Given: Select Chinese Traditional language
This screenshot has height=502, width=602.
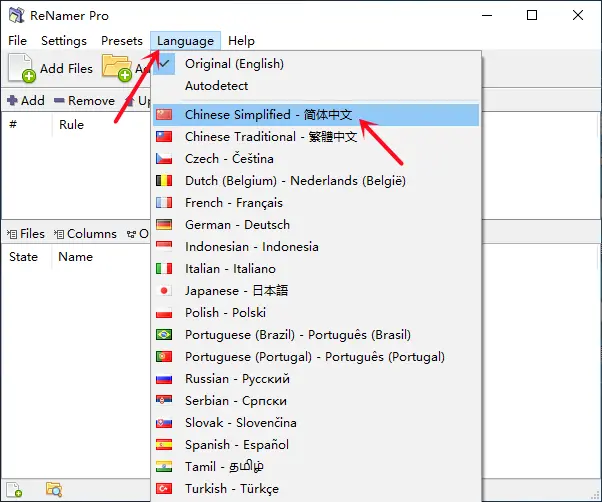Looking at the screenshot, I should tap(316, 137).
